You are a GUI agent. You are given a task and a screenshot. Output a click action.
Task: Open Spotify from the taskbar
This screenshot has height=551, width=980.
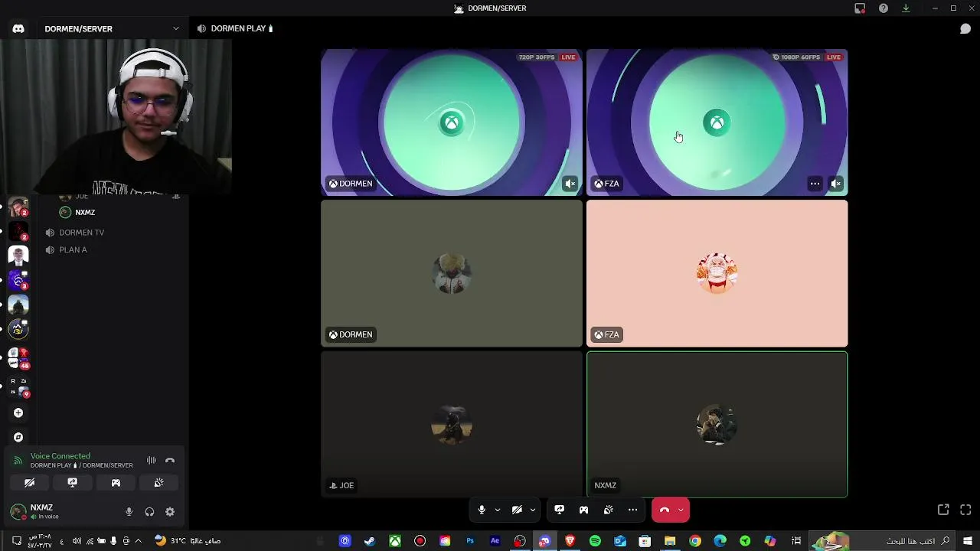pyautogui.click(x=595, y=541)
